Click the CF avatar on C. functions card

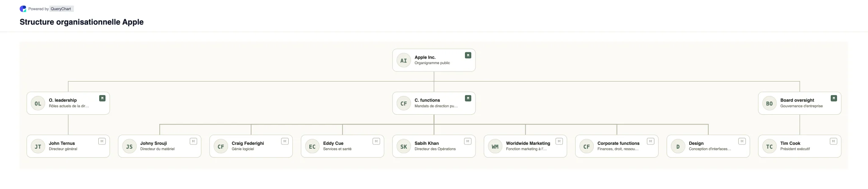coord(403,103)
